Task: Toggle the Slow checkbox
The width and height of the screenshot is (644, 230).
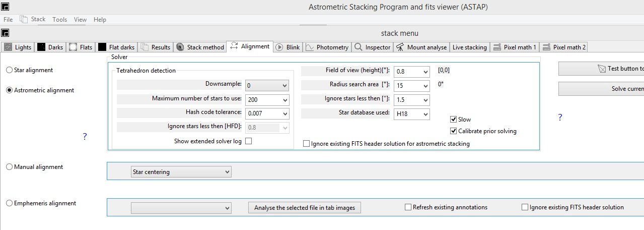Action: [453, 120]
